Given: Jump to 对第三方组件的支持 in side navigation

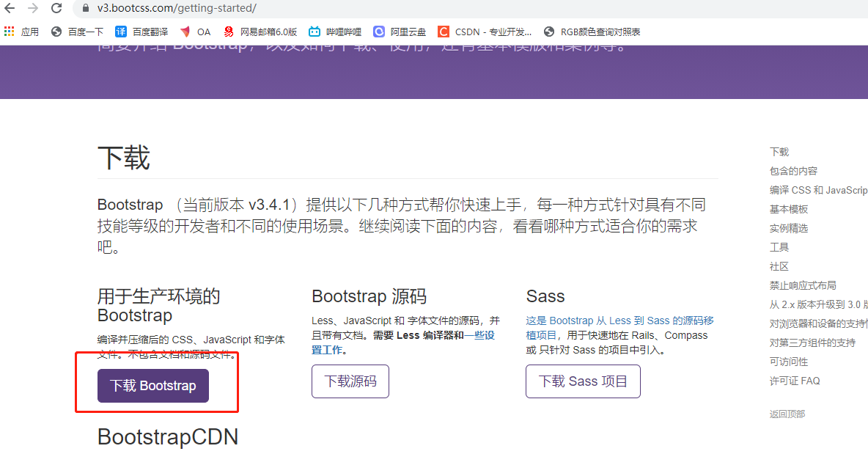Looking at the screenshot, I should tap(812, 343).
